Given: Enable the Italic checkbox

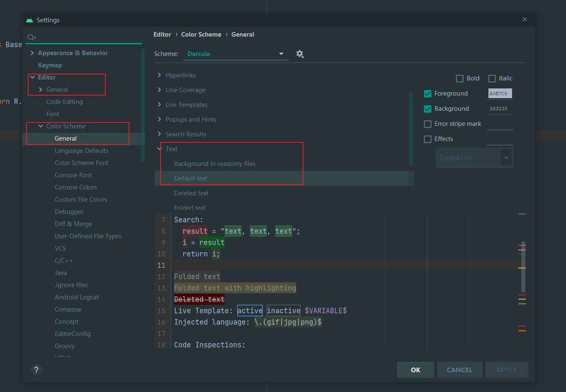Looking at the screenshot, I should coord(492,78).
